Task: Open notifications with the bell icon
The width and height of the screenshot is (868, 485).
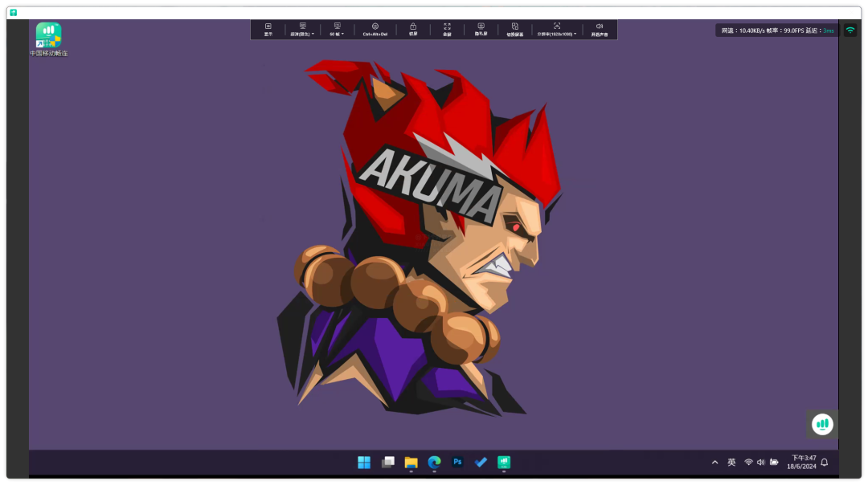Action: (825, 463)
